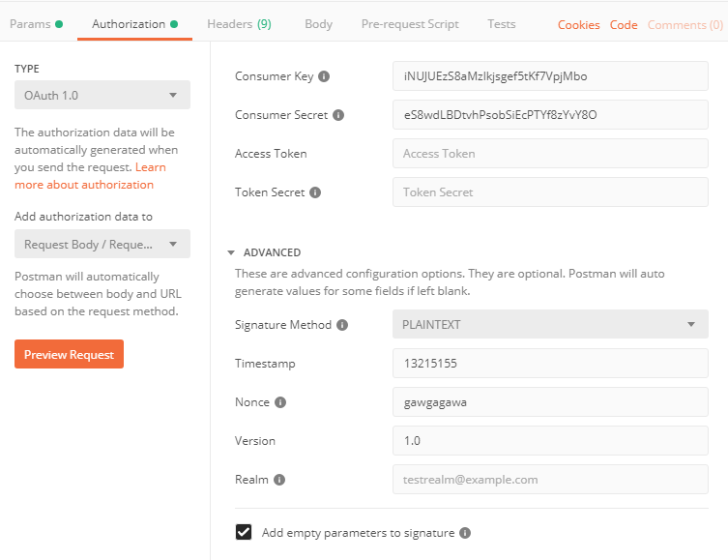
Task: Click Token Secret info icon
Action: tap(315, 192)
